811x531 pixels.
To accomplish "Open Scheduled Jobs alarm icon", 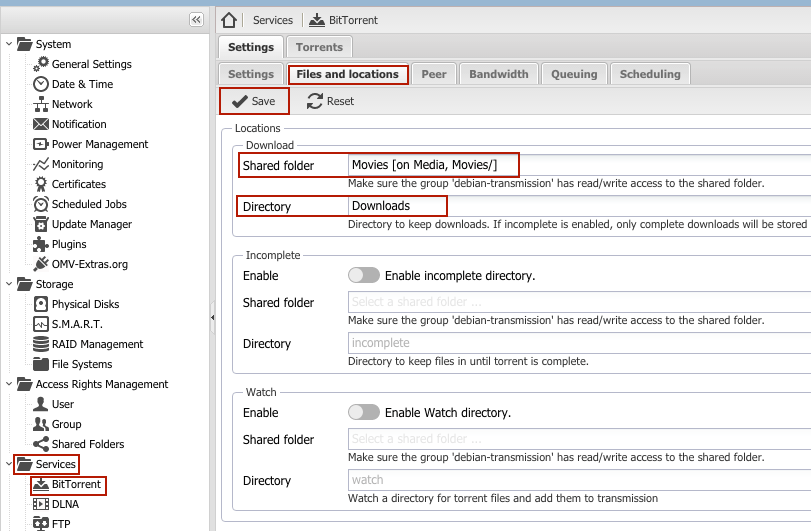I will 41,204.
